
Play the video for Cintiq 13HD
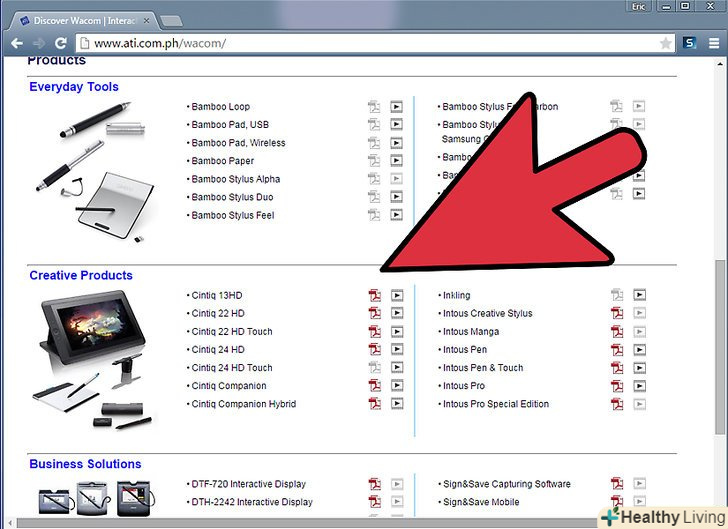coord(397,295)
